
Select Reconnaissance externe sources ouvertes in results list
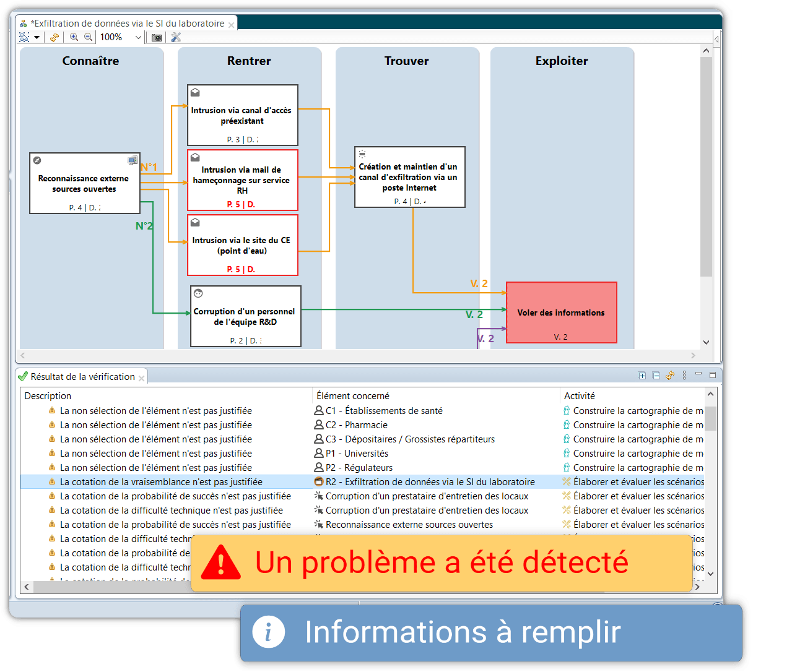click(x=409, y=525)
